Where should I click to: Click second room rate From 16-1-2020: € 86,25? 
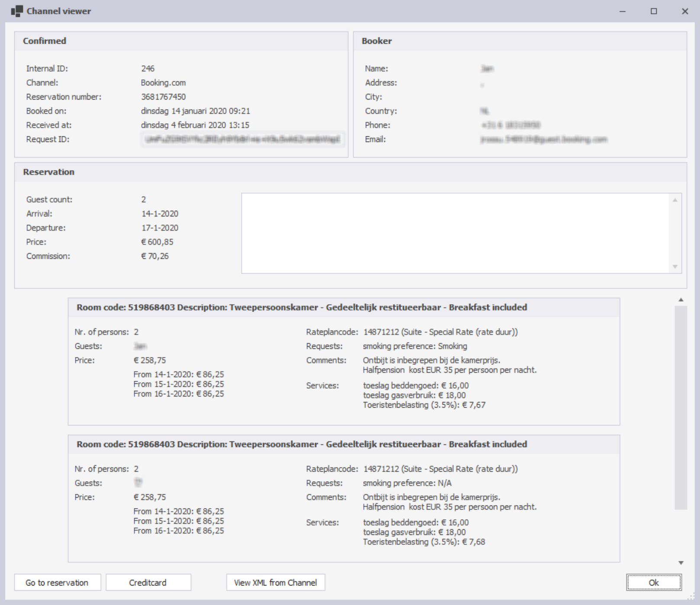[x=179, y=531]
